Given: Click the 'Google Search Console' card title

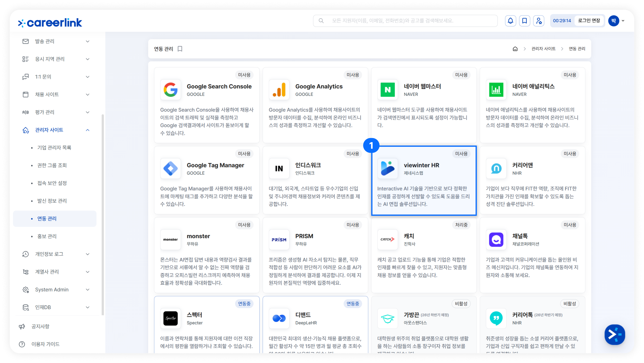Looking at the screenshot, I should coord(219,86).
